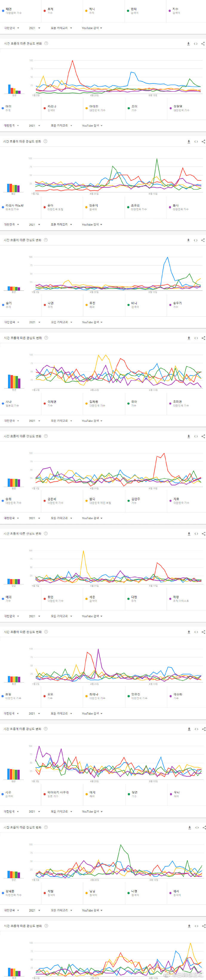Share the chart below the 아린 comparison

click(203, 141)
